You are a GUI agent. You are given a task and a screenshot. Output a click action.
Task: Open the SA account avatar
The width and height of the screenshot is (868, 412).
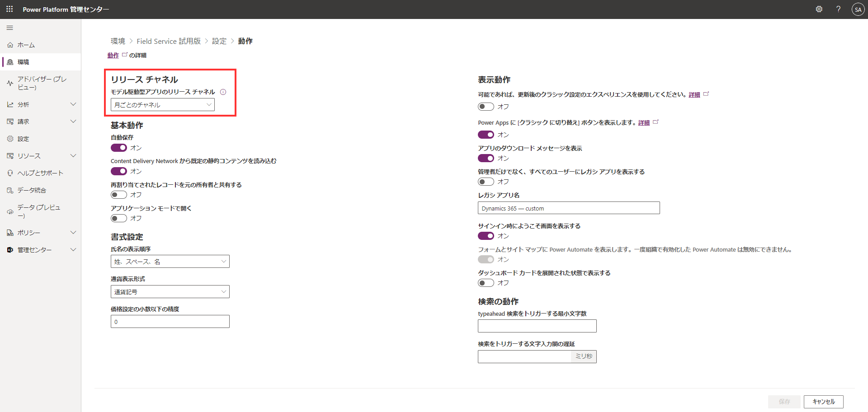[x=858, y=9]
